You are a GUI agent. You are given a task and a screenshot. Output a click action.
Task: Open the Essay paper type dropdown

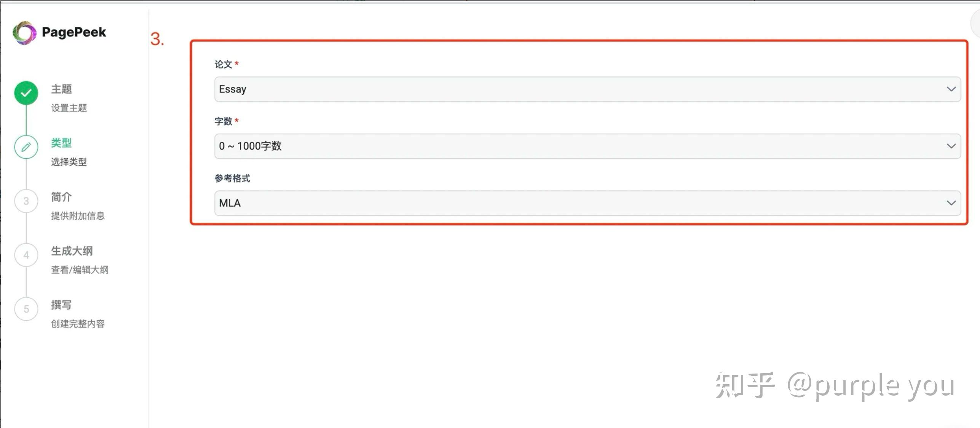tap(587, 89)
